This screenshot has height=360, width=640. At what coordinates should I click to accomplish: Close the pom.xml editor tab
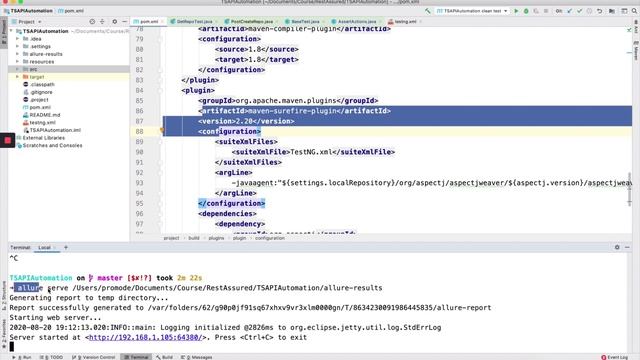pos(162,22)
